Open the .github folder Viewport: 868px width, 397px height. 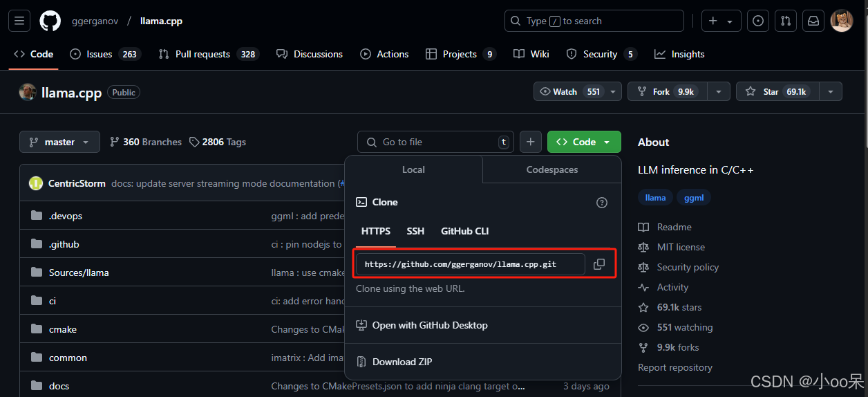pyautogui.click(x=64, y=244)
